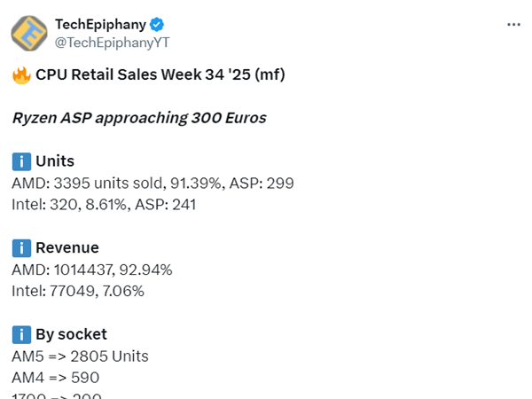This screenshot has height=399, width=532.
Task: Click the italic Ryzen ASP approaching 300 Euros text
Action: pos(139,118)
